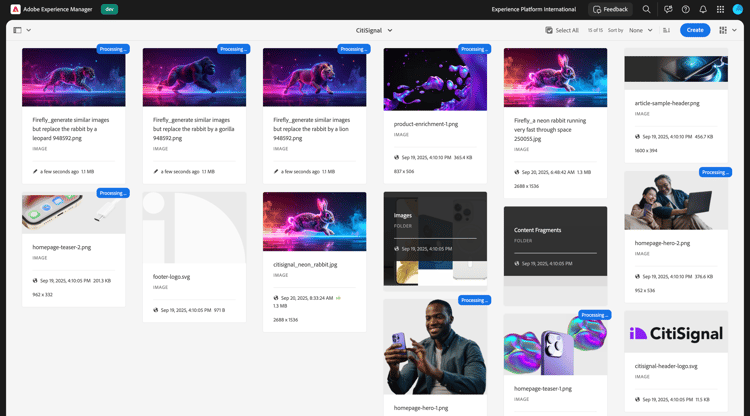Open homepage-hero-1.png man photo thumbnail
The width and height of the screenshot is (750, 416).
[x=435, y=347]
